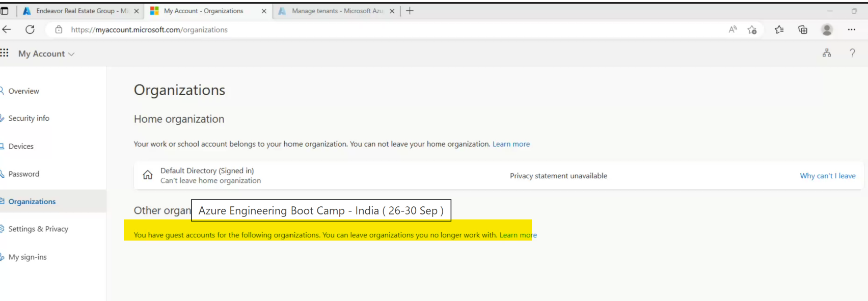
Task: Open Settings & Privacy in the sidebar
Action: [38, 229]
